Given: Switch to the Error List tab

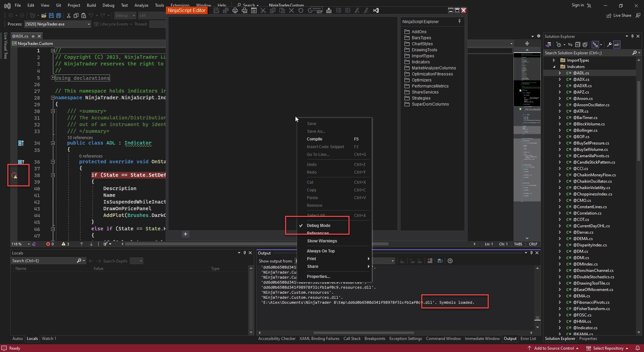Looking at the screenshot, I should 528,339.
